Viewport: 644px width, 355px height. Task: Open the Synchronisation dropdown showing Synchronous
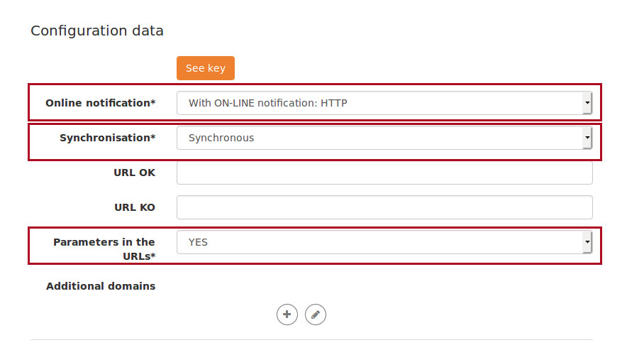[x=384, y=138]
